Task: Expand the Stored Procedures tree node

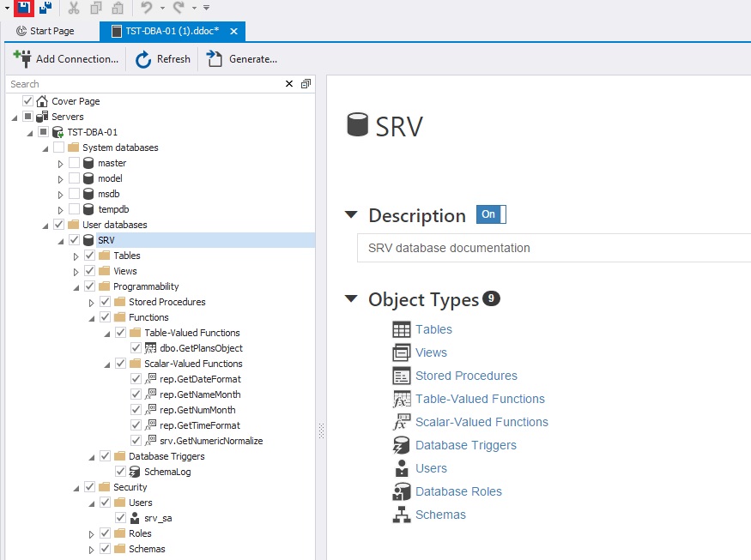Action: point(92,302)
